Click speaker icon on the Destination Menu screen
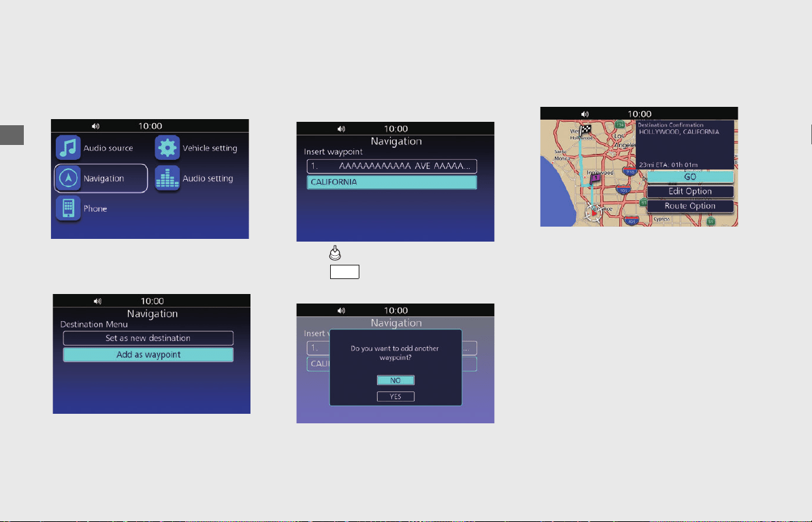812x522 pixels. click(98, 301)
